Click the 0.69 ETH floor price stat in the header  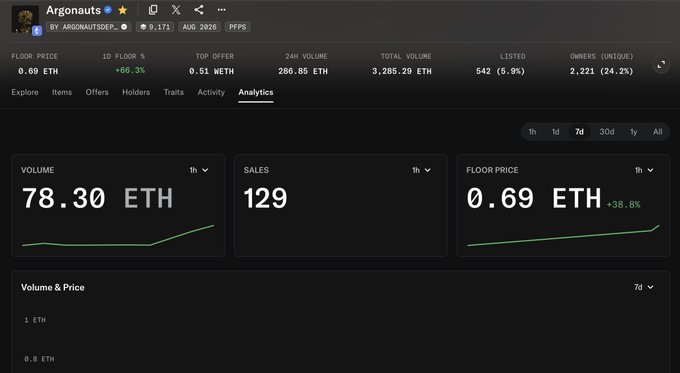38,71
